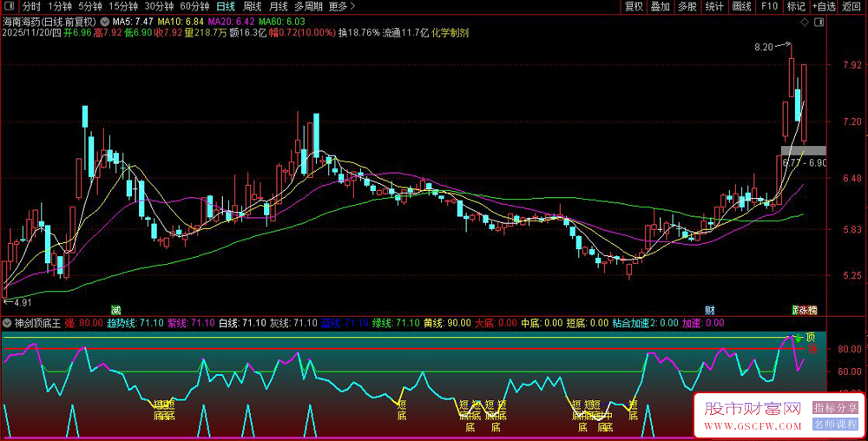Click the green 减 marker on the chart
868x441 pixels.
[115, 310]
